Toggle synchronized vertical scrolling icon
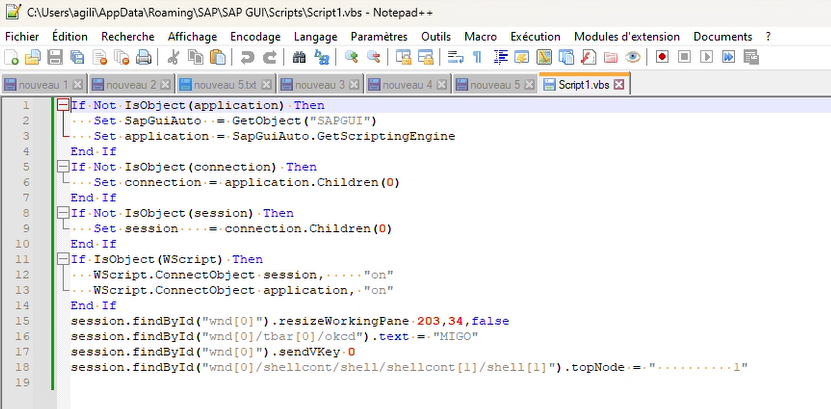Image resolution: width=831 pixels, height=409 pixels. [x=403, y=57]
